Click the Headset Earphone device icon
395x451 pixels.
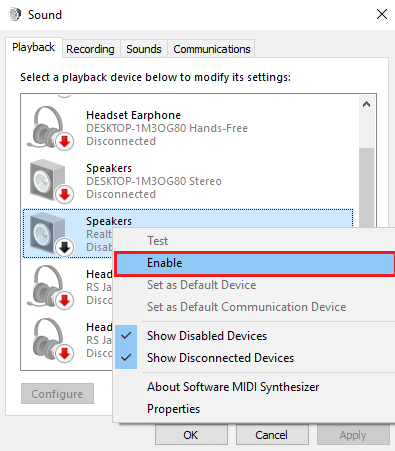49,128
